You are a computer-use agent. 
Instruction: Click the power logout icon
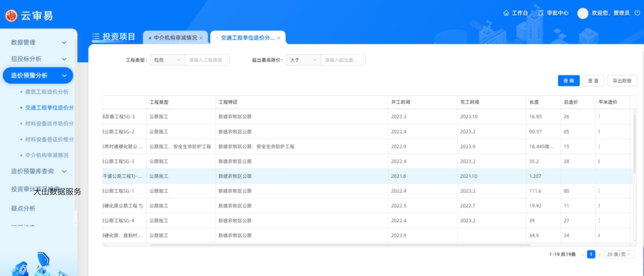(637, 13)
